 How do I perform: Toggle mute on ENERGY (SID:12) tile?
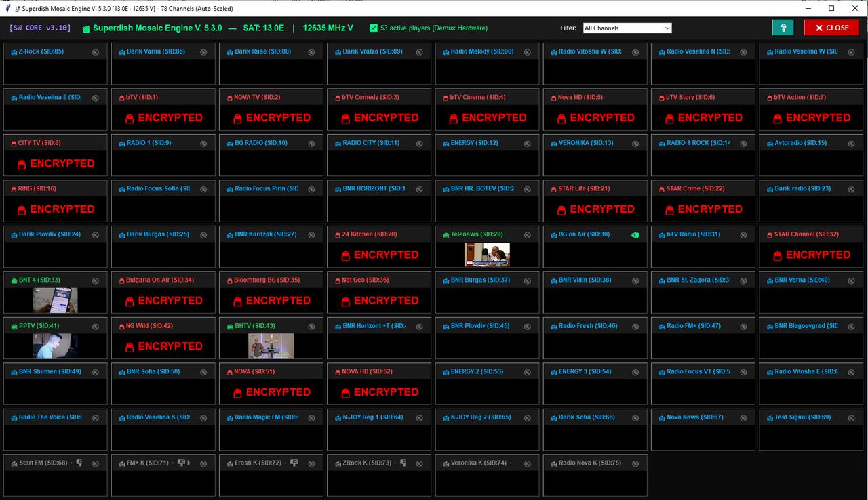528,144
